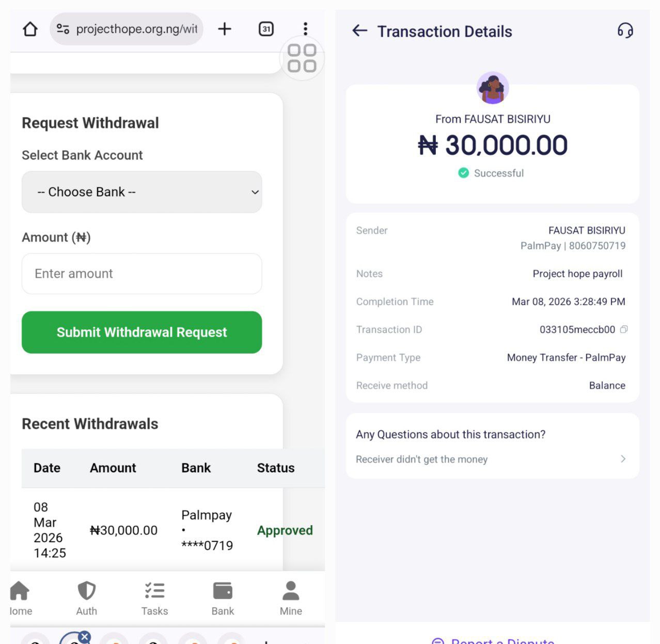Copy the transaction ID 033105meccb00

click(x=624, y=329)
